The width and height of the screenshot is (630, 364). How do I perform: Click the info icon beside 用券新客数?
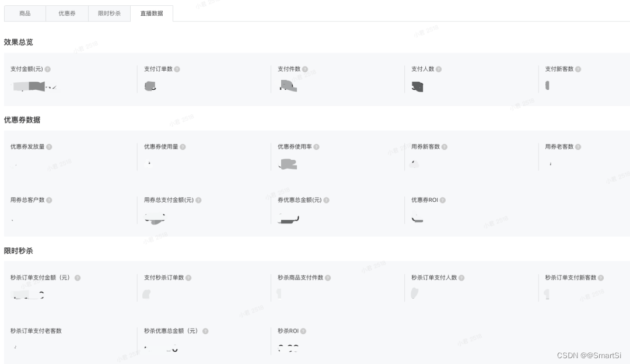tap(446, 147)
